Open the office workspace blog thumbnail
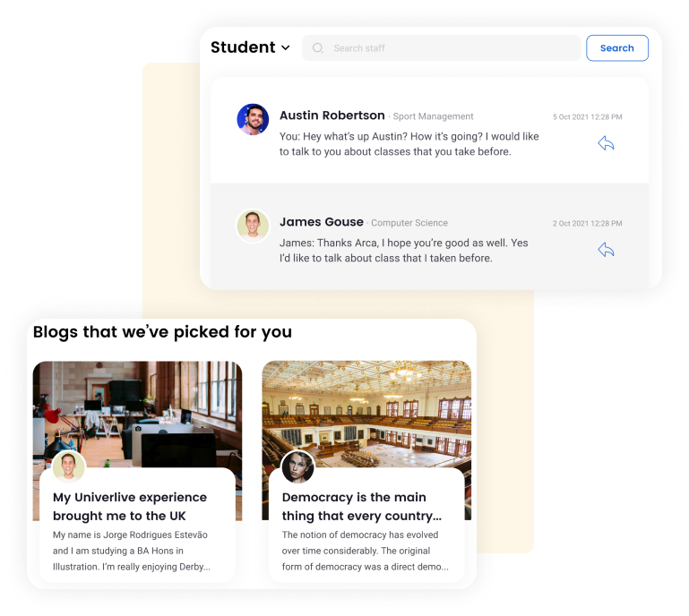 coord(138,414)
